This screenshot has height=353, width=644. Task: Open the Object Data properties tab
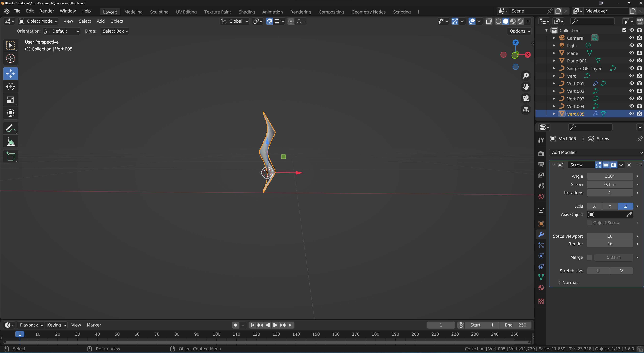(541, 277)
